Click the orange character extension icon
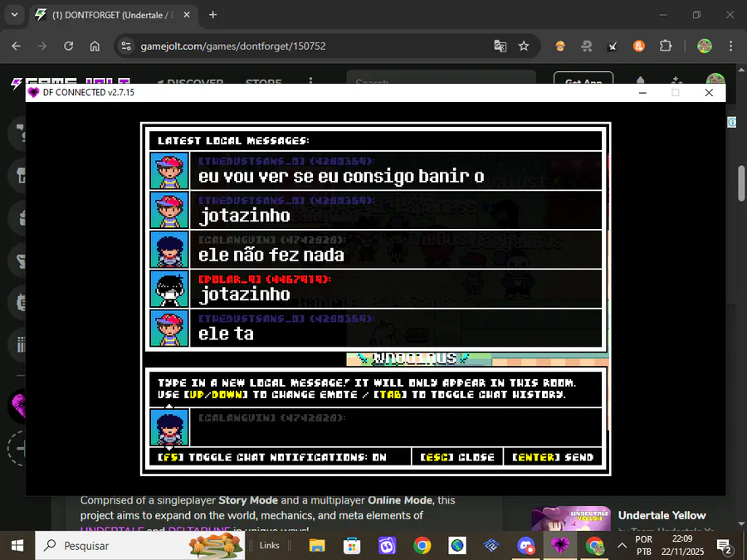The width and height of the screenshot is (747, 560). coord(560,46)
